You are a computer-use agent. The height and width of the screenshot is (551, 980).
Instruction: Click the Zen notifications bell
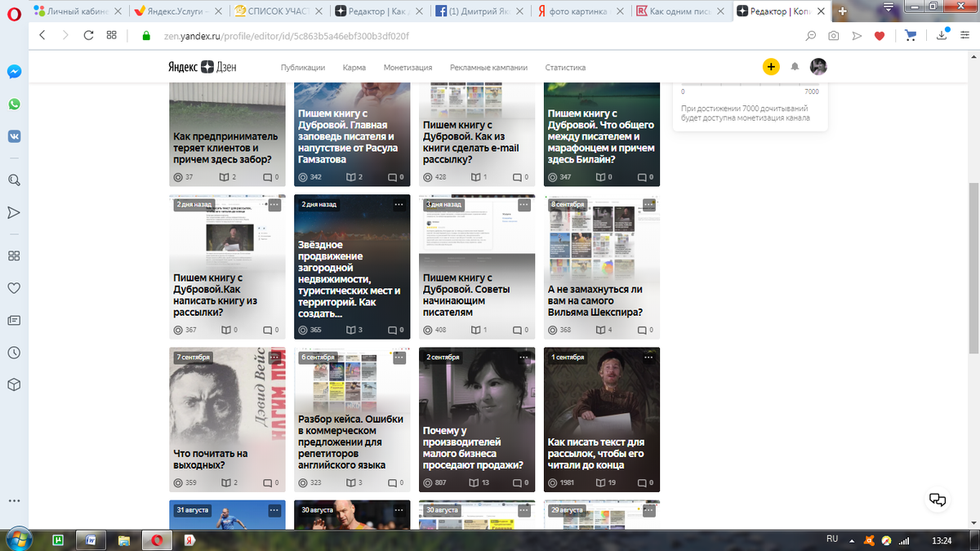[795, 67]
